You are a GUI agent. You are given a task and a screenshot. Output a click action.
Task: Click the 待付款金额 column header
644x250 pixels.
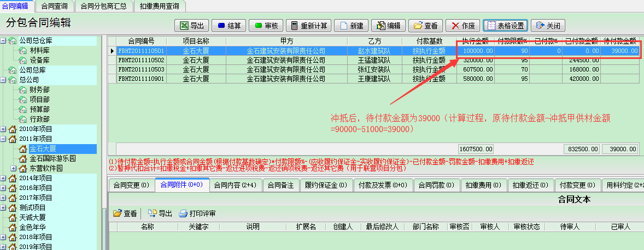tap(620, 41)
